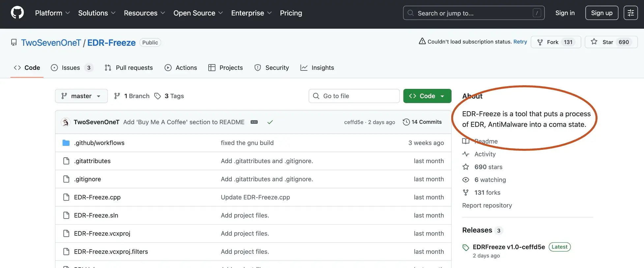
Task: Open TwoSevenOneT owner profile link
Action: tap(51, 42)
